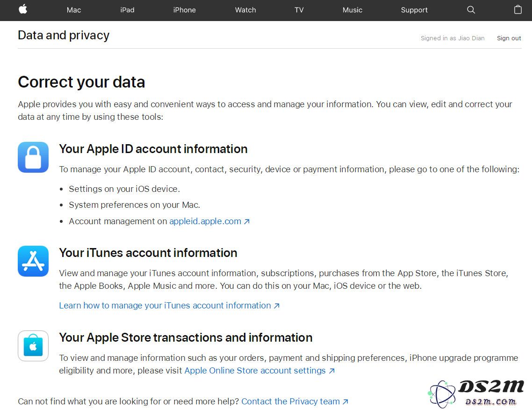Click 'Signed in as Jiao Dian' text
Screen dimensions: 532x410
(453, 38)
